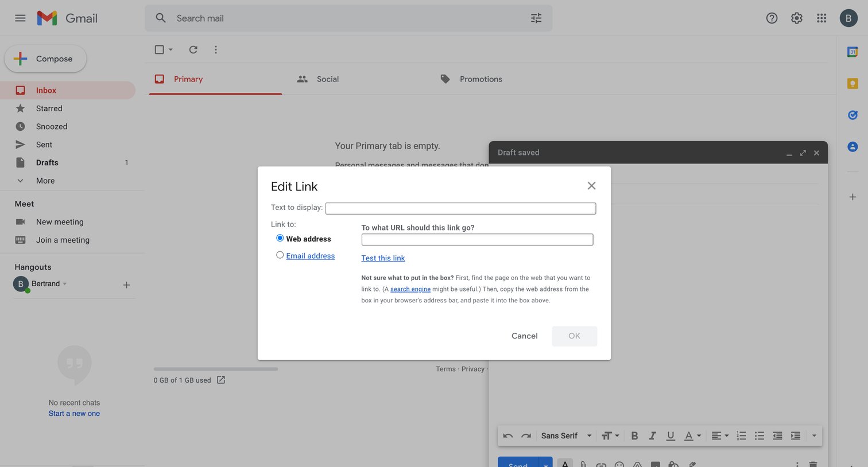Image resolution: width=868 pixels, height=467 pixels.
Task: Open the text size dropdown
Action: [610, 435]
